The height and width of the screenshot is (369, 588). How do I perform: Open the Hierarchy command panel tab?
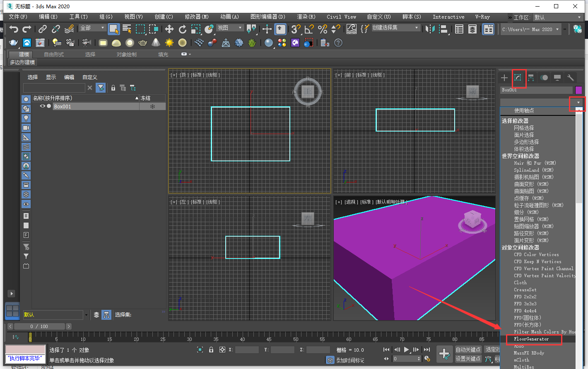[531, 78]
